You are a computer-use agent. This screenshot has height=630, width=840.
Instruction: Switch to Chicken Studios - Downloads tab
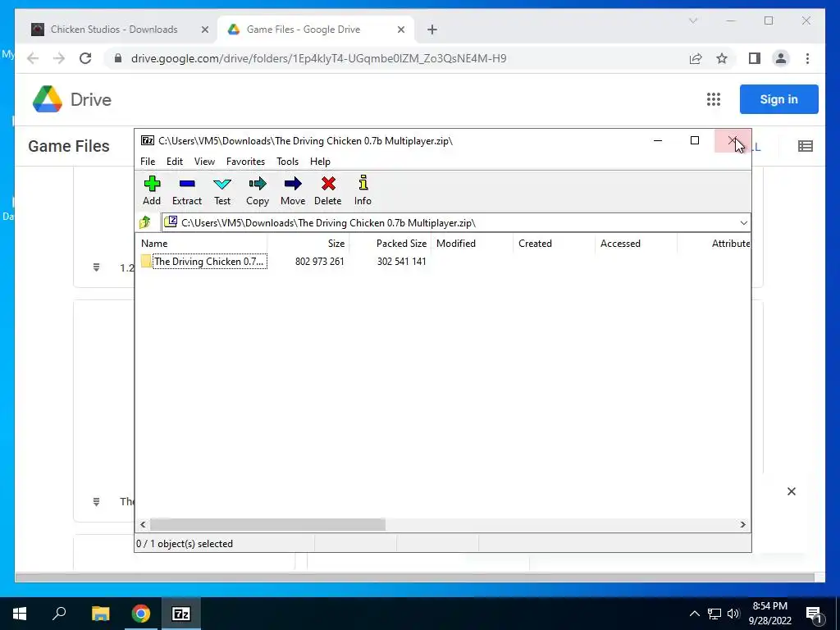click(x=113, y=30)
